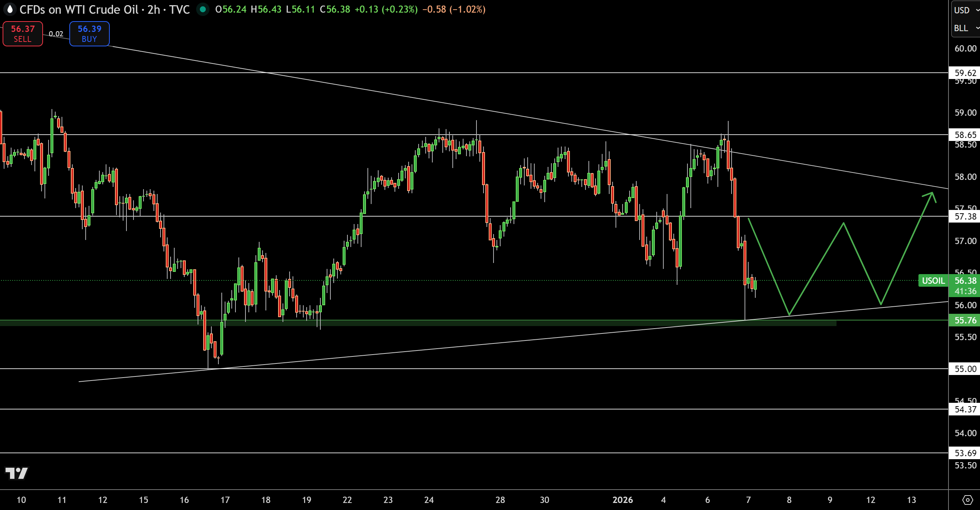Open price scale settings with the hexagon icon
Image resolution: width=980 pixels, height=510 pixels.
click(x=968, y=500)
